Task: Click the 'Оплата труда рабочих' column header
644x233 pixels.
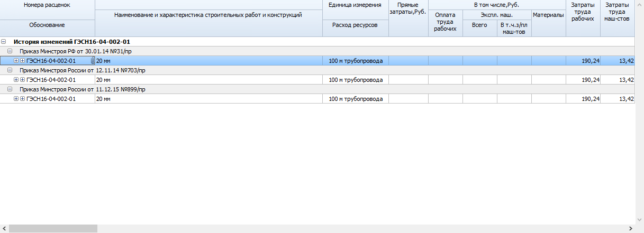Action: (445, 22)
